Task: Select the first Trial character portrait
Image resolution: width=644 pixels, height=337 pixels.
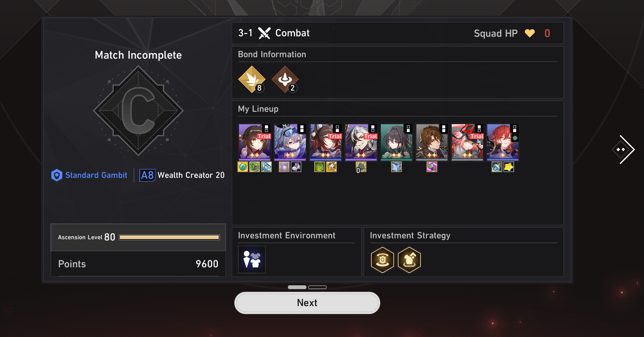Action: coord(255,142)
